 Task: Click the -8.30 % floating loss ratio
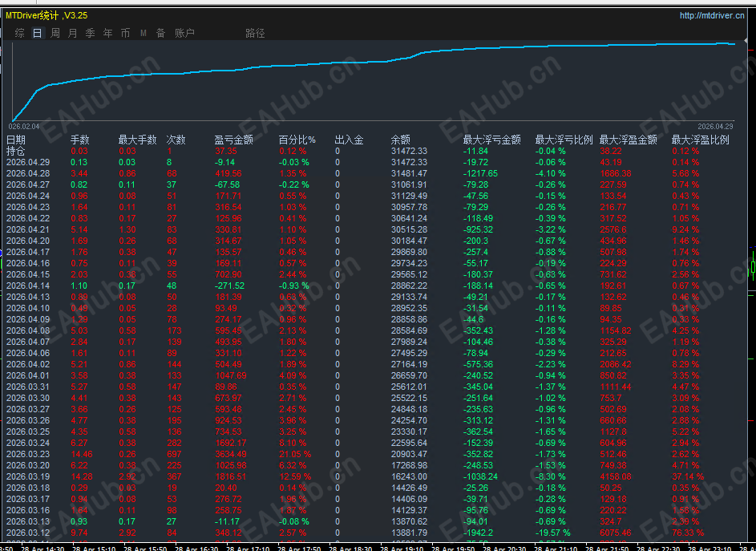pyautogui.click(x=550, y=476)
